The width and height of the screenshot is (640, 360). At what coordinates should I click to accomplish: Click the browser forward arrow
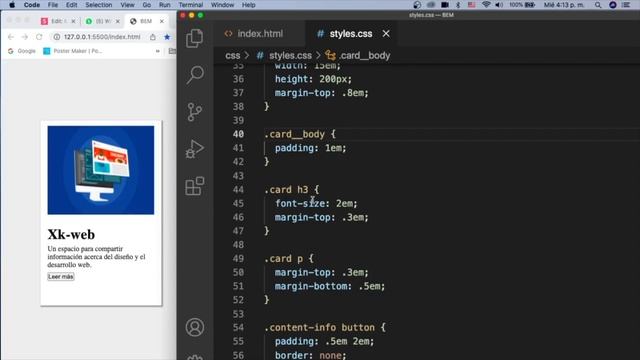tap(25, 37)
